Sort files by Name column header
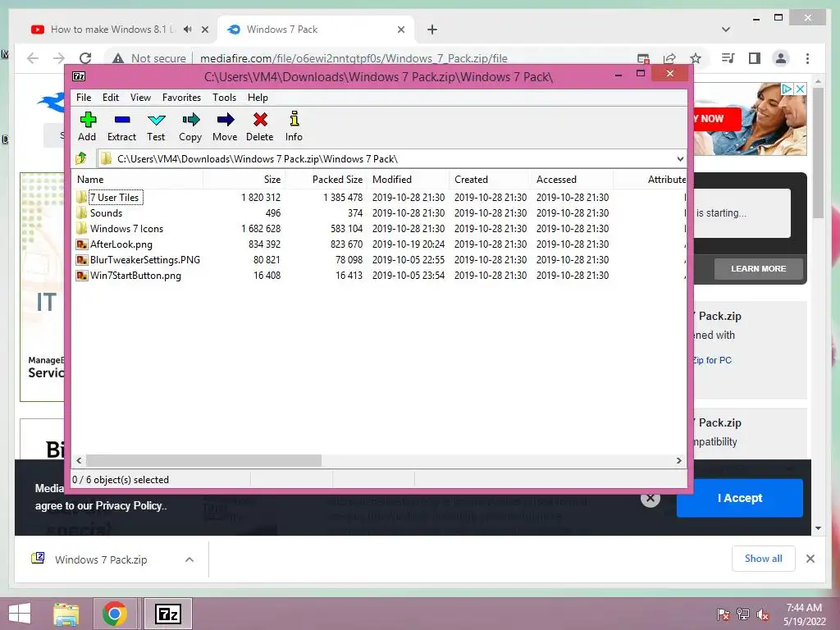 [137, 180]
